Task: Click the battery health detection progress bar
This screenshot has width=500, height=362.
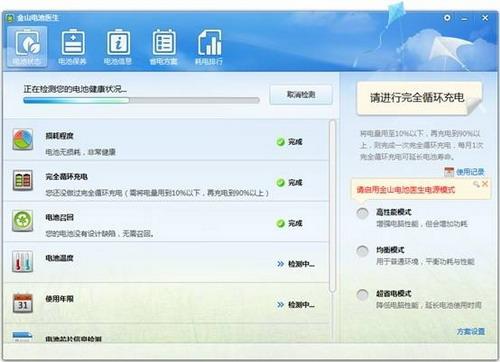Action: (141, 100)
